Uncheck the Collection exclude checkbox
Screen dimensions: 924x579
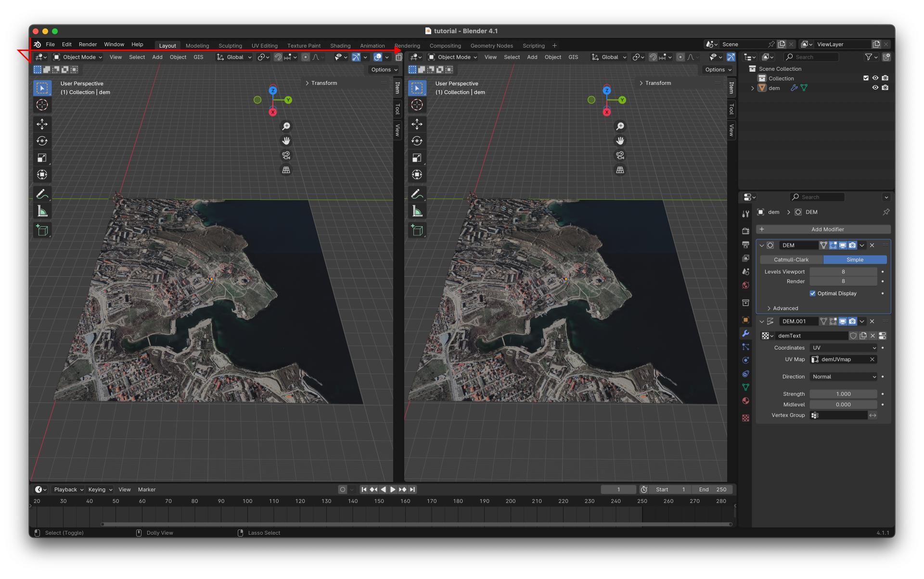[866, 78]
